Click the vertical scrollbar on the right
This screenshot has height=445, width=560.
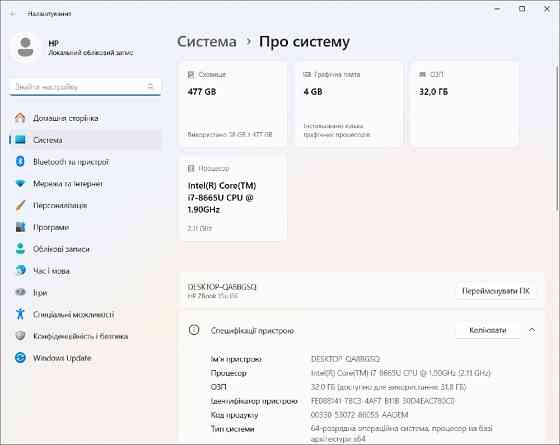coord(558,138)
